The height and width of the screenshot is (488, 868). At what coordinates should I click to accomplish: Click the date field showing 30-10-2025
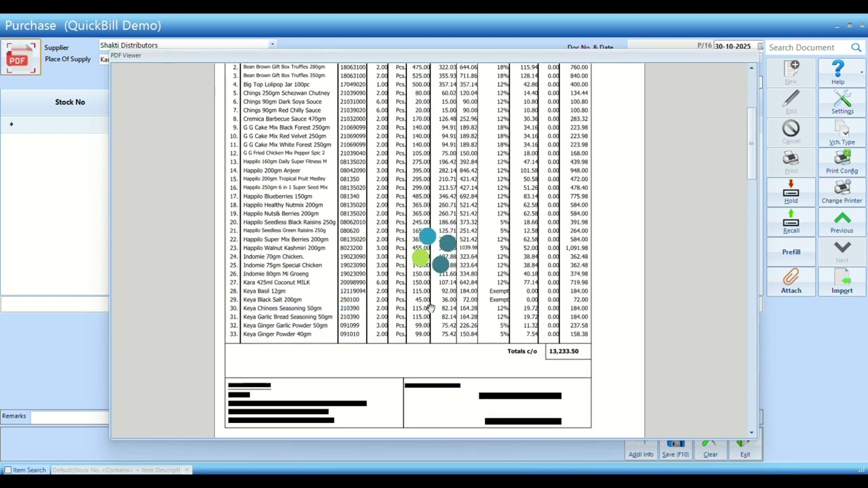tap(736, 46)
